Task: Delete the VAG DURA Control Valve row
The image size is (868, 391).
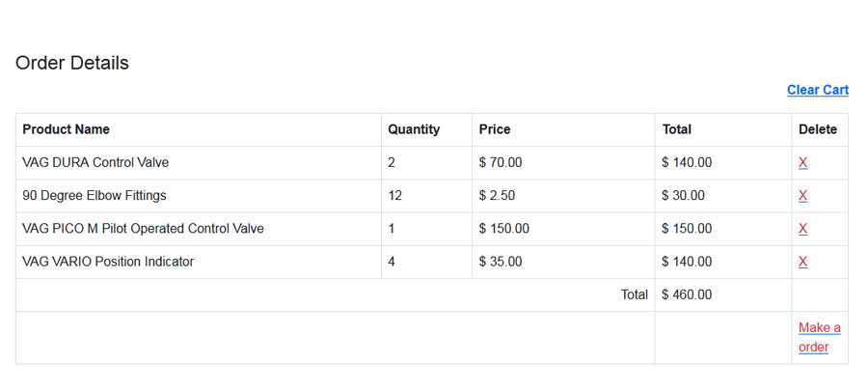Action: click(802, 163)
